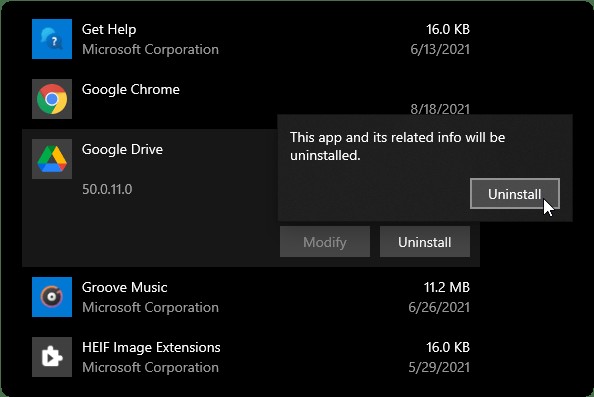
Task: Click the Google Drive version 50.0.11.0 text
Action: pos(107,189)
